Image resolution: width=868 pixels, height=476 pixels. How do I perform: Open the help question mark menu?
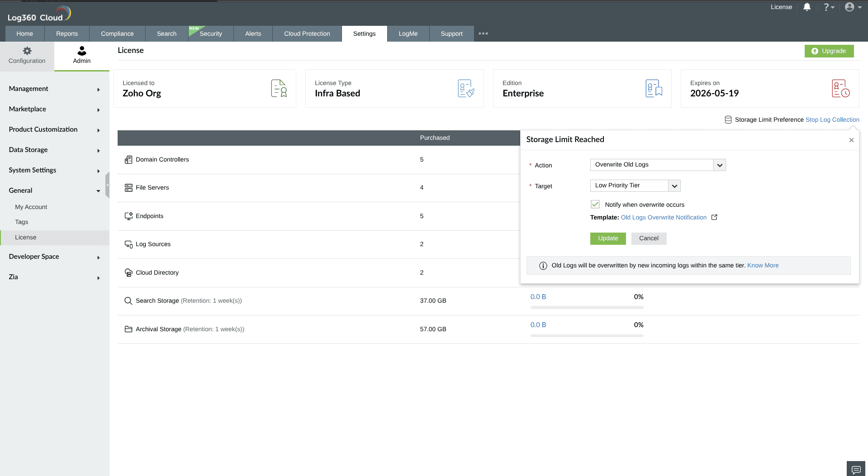click(829, 7)
